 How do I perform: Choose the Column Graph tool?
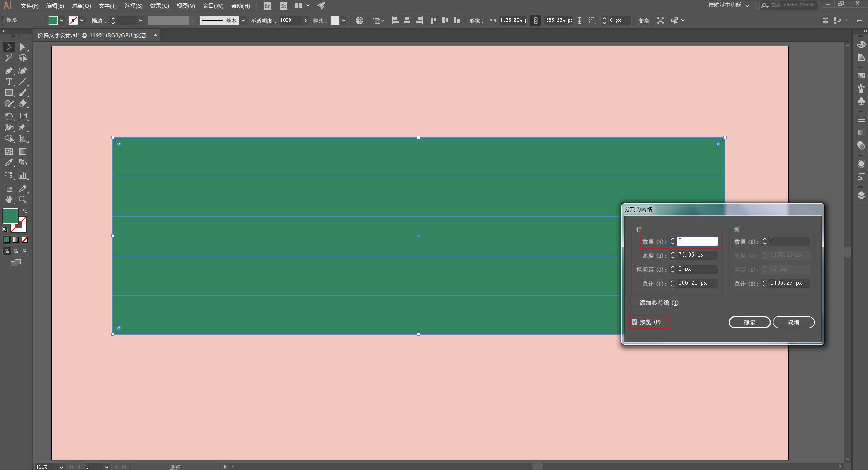tap(23, 175)
